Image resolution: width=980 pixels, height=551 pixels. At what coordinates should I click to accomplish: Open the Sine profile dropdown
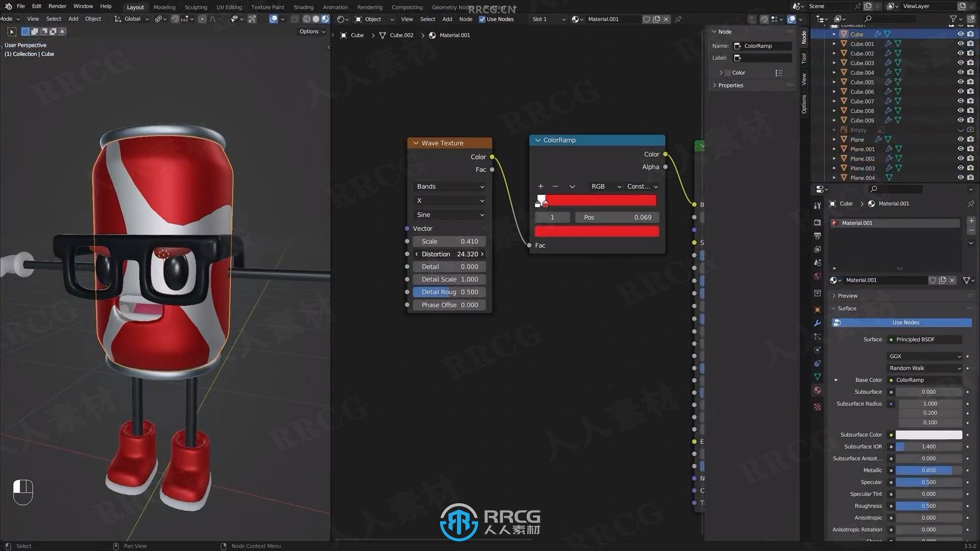click(x=450, y=215)
